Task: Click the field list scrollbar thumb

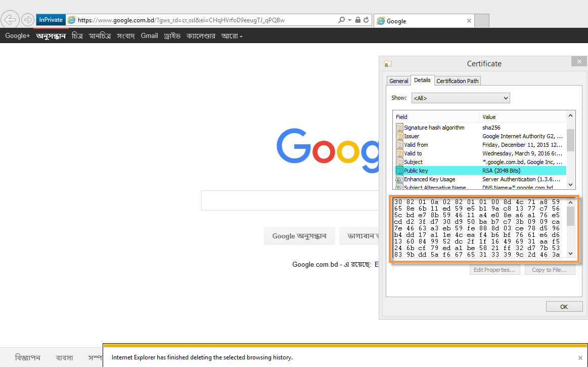Action: click(x=570, y=140)
